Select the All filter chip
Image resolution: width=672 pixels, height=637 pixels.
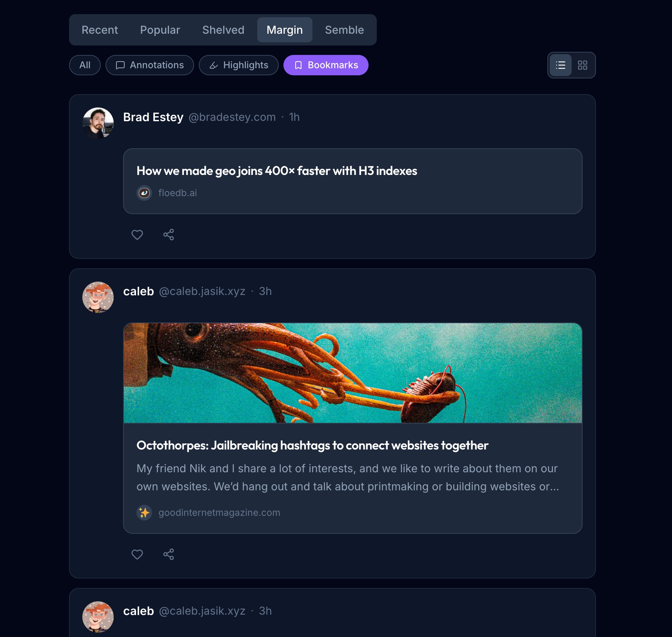pyautogui.click(x=85, y=65)
